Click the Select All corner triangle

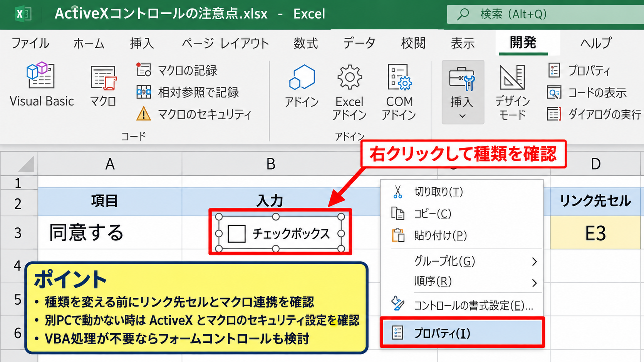coord(25,164)
